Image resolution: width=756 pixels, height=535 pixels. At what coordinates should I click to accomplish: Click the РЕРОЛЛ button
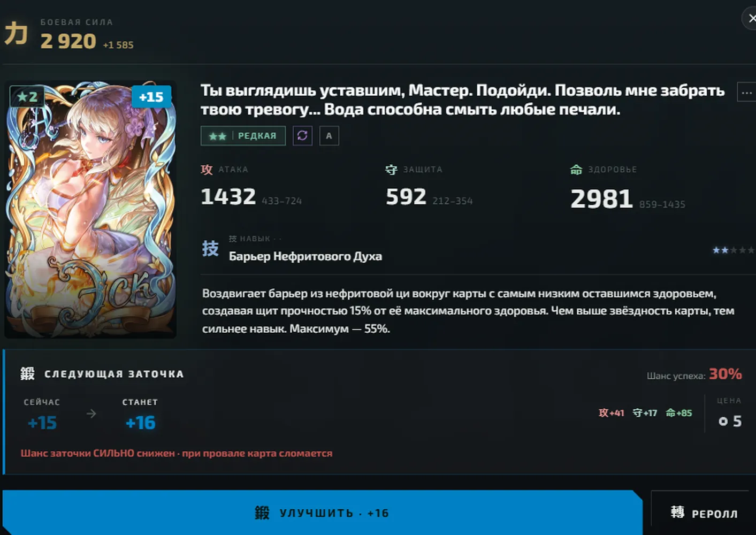704,513
